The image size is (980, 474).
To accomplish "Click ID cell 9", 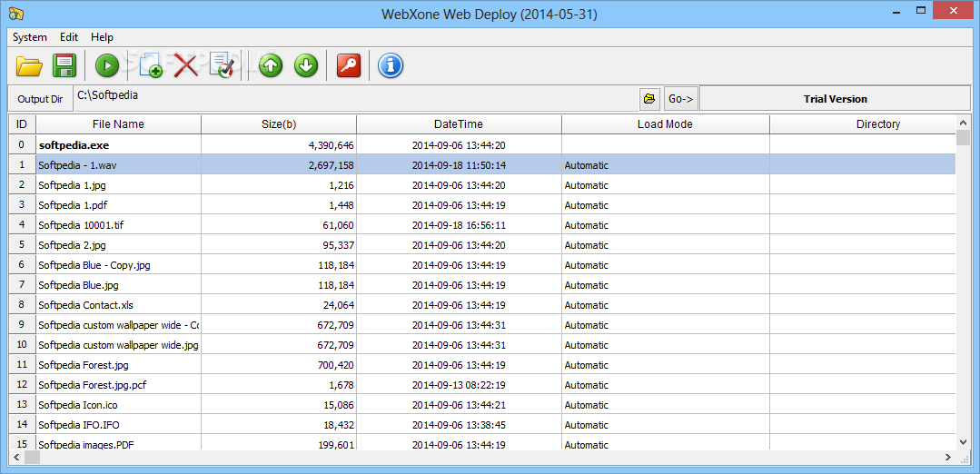I will pyautogui.click(x=22, y=325).
